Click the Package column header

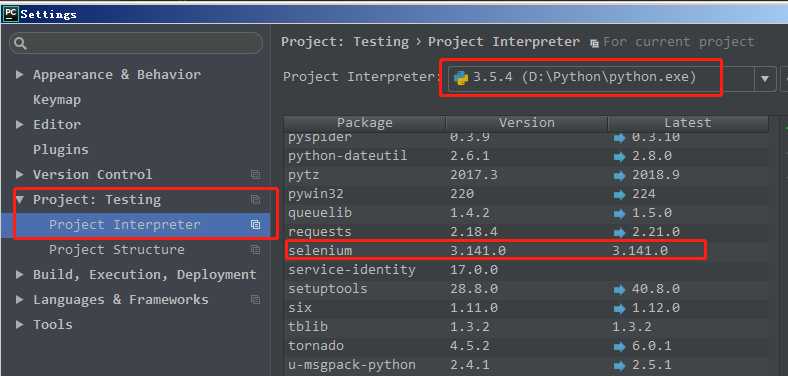(x=365, y=123)
